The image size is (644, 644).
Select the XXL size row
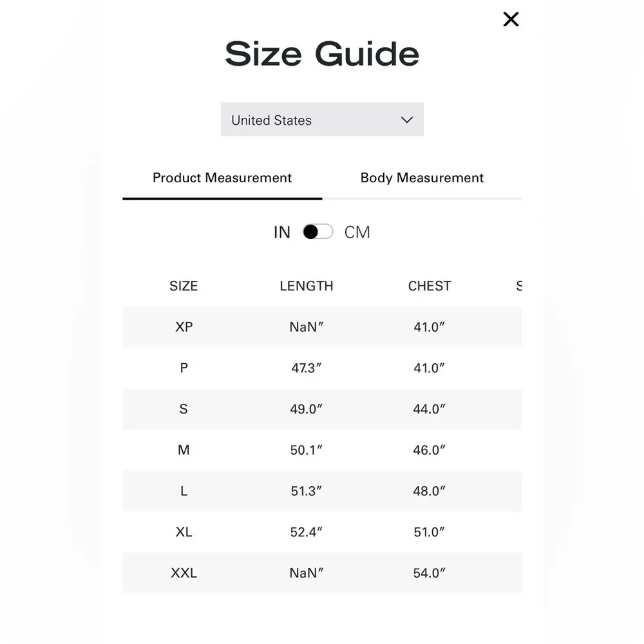pos(184,573)
